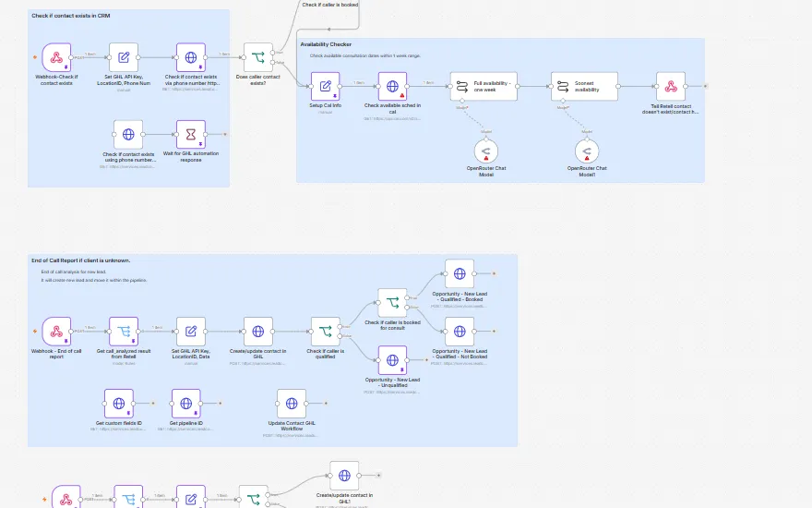Click true output port of Check if caller is qualified
Viewport: 812px width, 508px height.
pyautogui.click(x=340, y=327)
